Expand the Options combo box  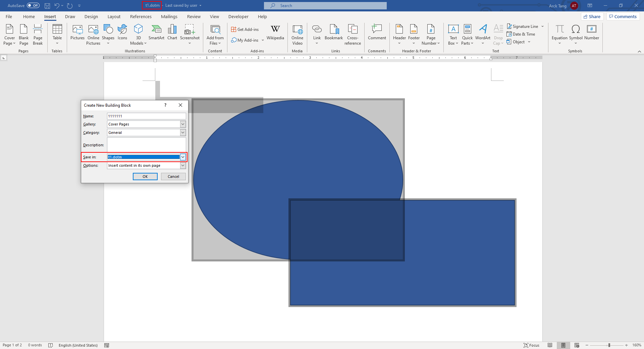[x=183, y=165]
